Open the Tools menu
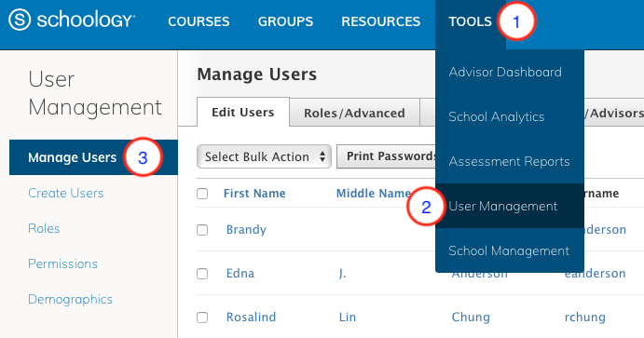Viewport: 644px width, 338px height. point(470,21)
